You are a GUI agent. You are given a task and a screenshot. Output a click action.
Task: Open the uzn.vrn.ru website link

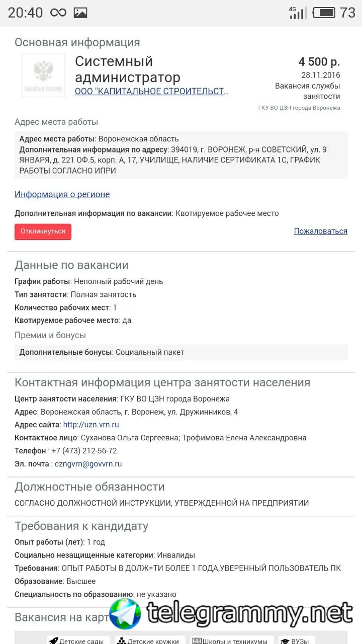click(x=91, y=425)
